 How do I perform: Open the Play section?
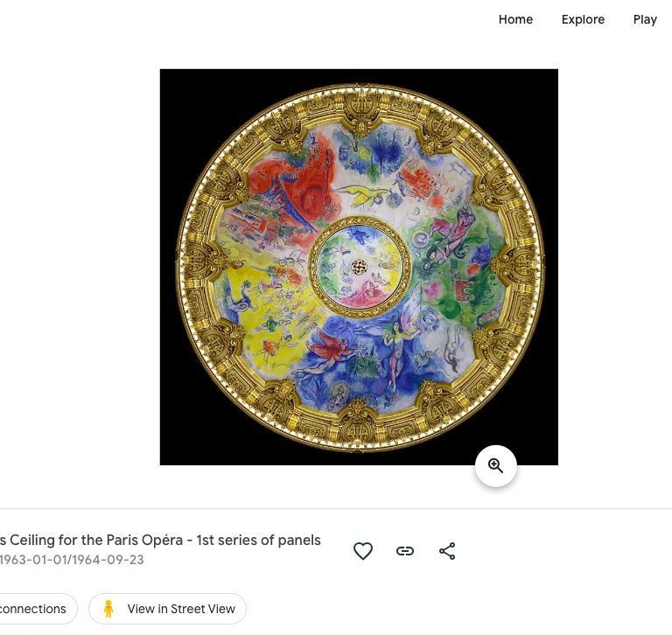point(645,20)
